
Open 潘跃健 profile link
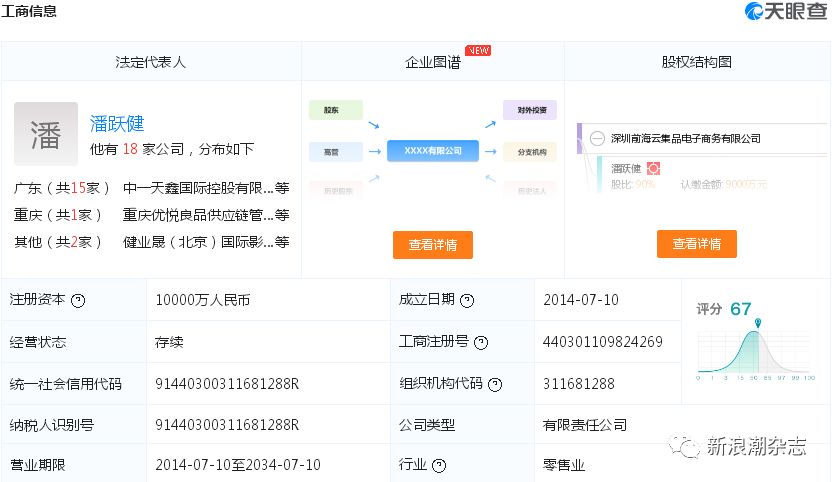pos(117,123)
